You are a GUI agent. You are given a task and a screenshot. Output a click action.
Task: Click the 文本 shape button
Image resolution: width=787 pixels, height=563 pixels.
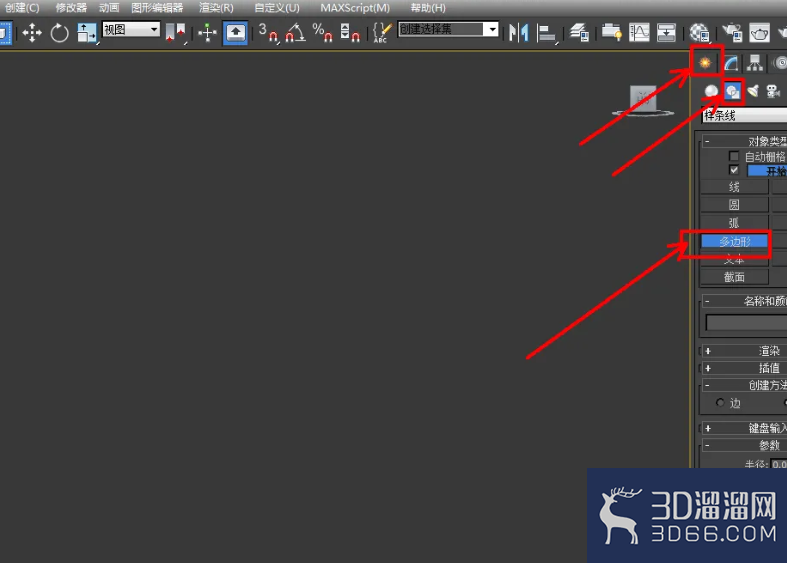pos(734,259)
